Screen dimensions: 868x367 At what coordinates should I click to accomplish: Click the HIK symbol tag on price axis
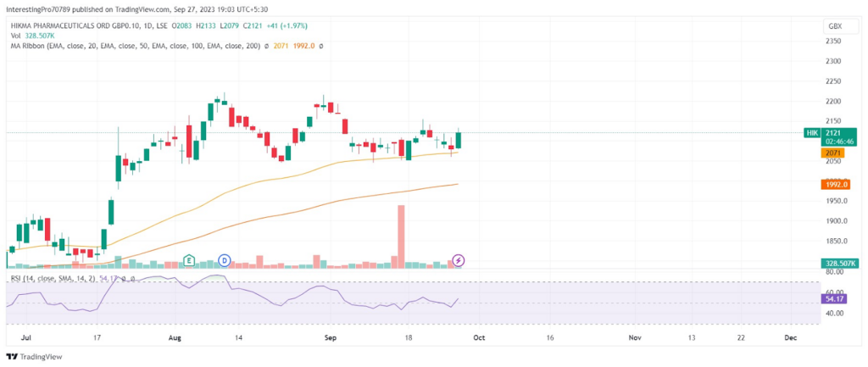coord(811,132)
